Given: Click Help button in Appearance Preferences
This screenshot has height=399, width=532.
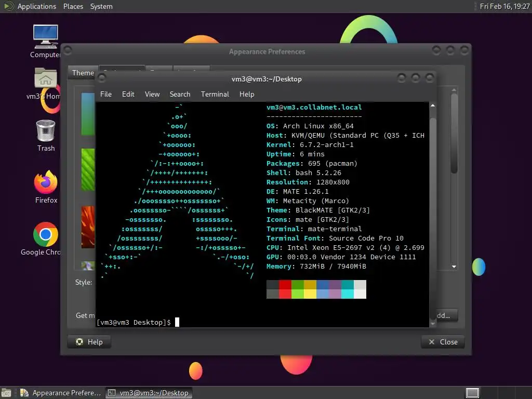Looking at the screenshot, I should (x=89, y=342).
